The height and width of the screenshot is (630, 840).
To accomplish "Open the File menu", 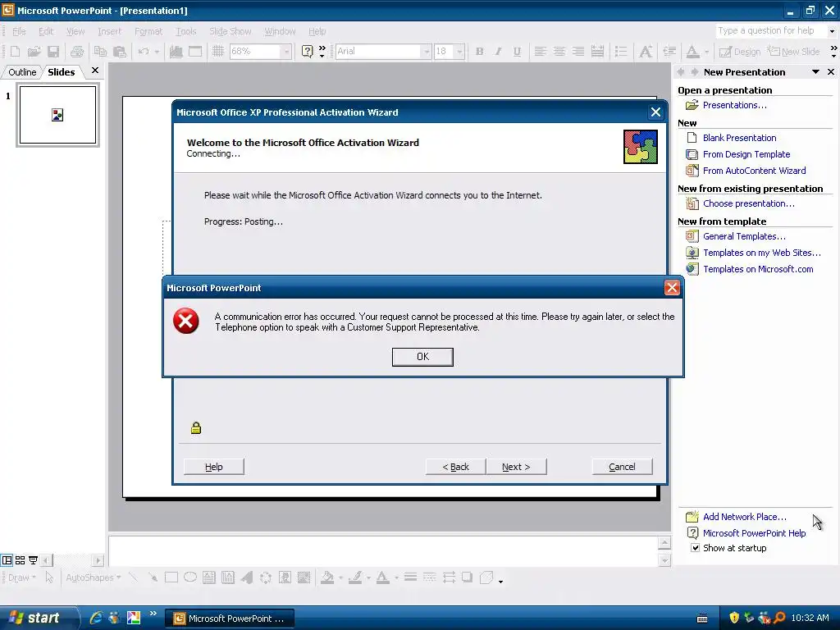I will (19, 32).
